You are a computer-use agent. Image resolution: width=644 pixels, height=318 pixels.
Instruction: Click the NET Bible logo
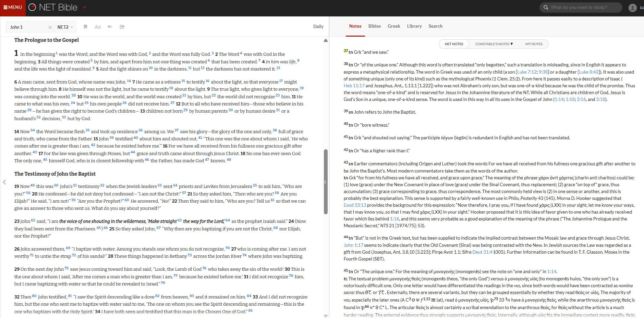coord(53,8)
